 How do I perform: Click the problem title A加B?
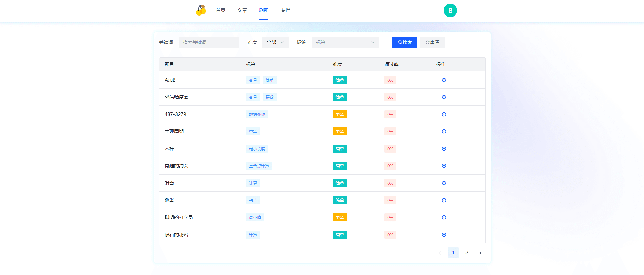pos(170,80)
